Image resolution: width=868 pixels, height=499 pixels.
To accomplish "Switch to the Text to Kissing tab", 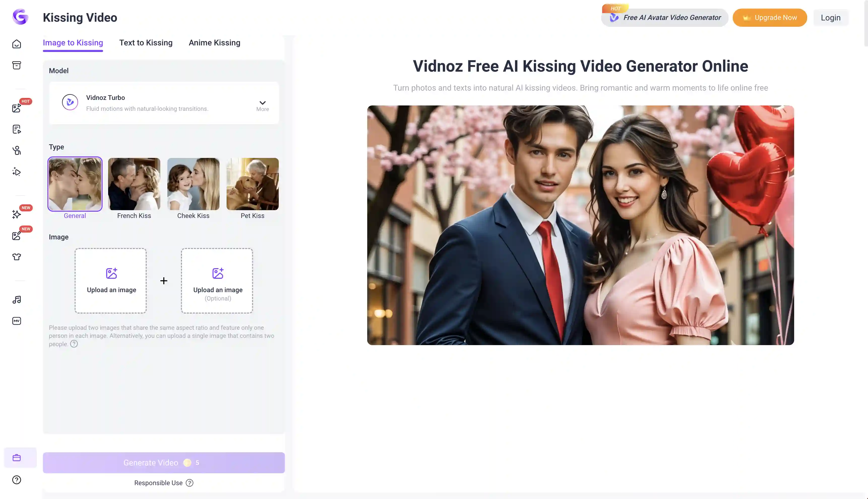I will pyautogui.click(x=146, y=42).
